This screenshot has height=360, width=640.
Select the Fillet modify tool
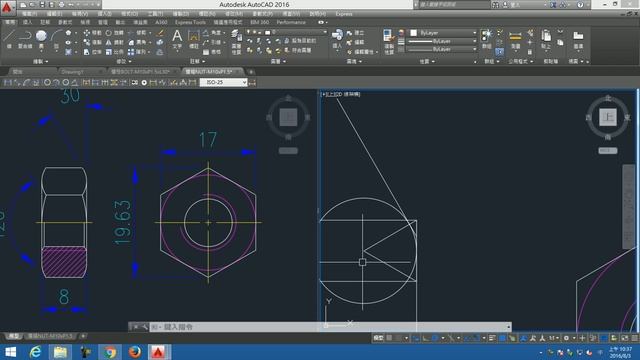tap(137, 42)
